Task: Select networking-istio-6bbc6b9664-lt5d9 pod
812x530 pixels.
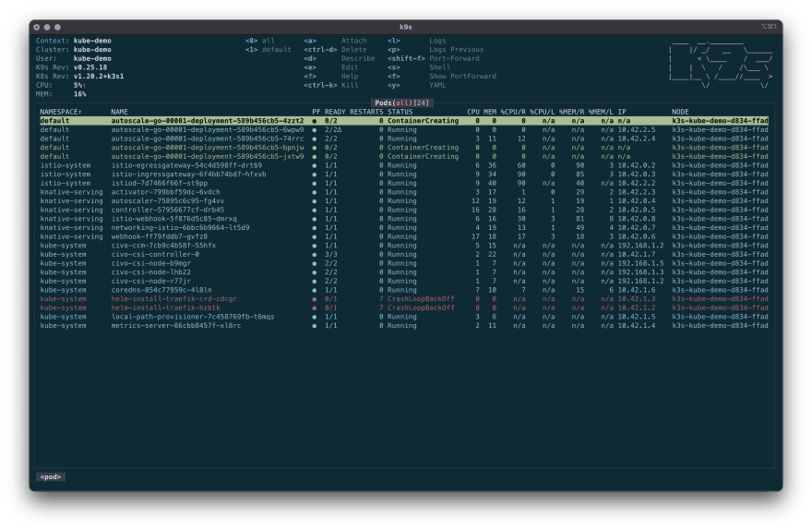Action: pyautogui.click(x=404, y=227)
